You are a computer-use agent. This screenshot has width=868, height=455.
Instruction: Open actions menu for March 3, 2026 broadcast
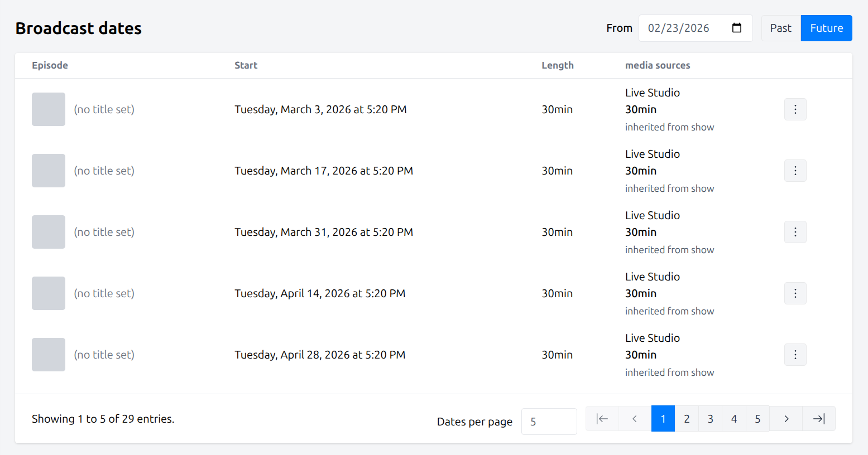(795, 109)
